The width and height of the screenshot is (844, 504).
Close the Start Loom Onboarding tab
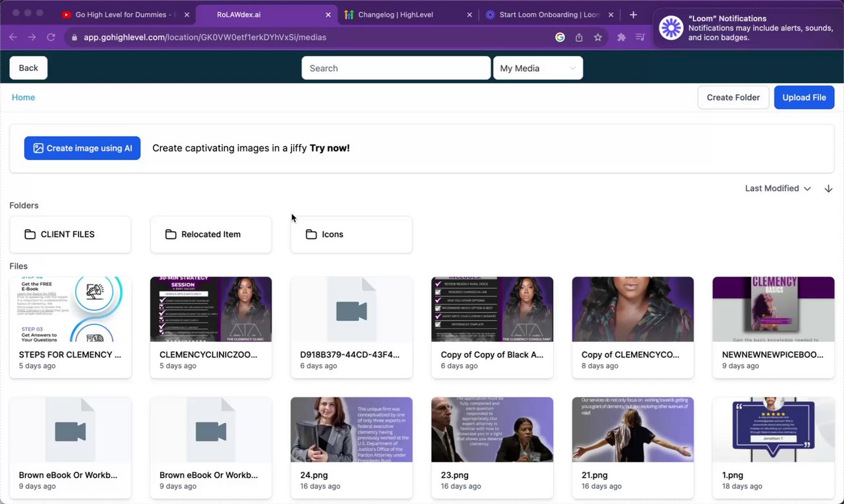click(x=610, y=14)
